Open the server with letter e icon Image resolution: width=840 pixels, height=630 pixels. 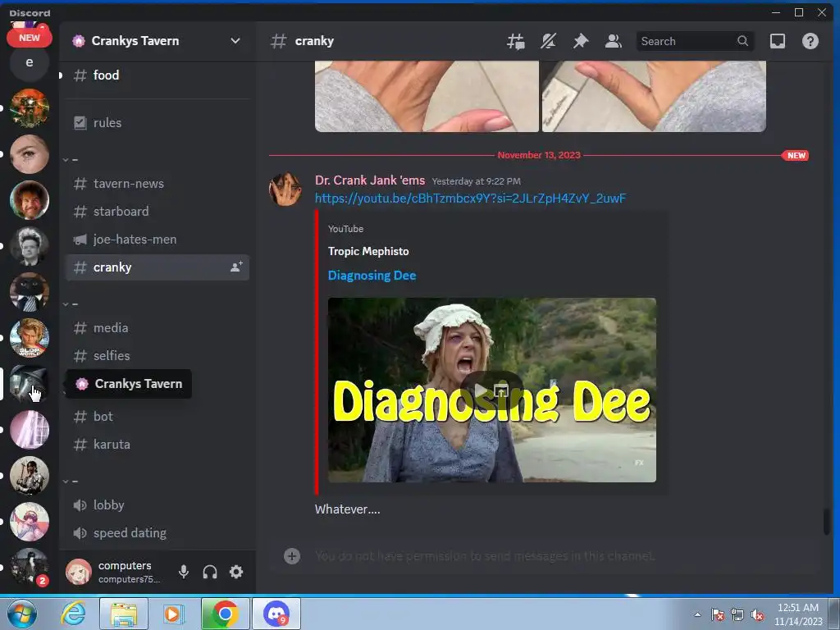pos(30,62)
